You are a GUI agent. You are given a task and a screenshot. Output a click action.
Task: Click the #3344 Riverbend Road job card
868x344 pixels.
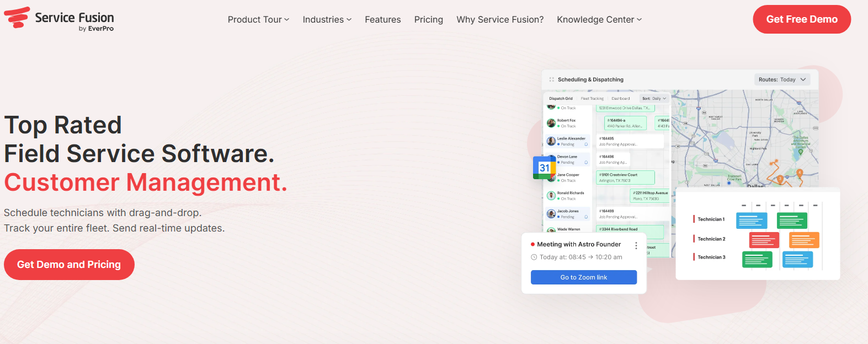[630, 231]
